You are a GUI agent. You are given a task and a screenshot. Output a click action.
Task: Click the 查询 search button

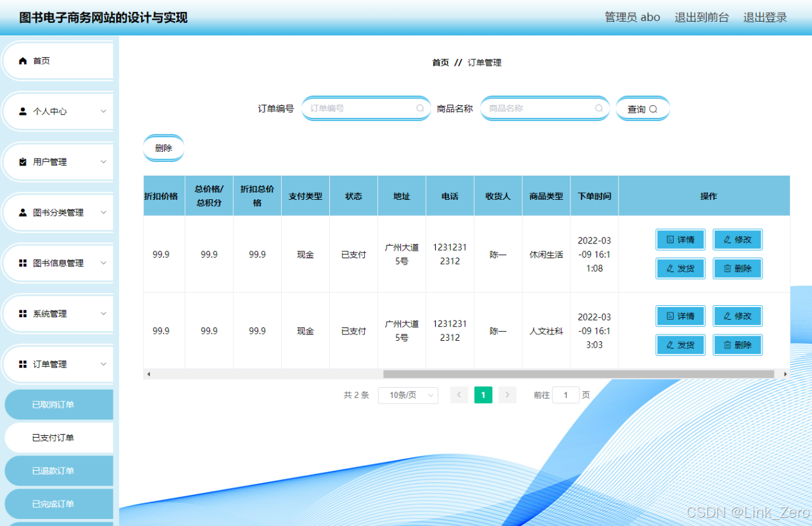(643, 108)
